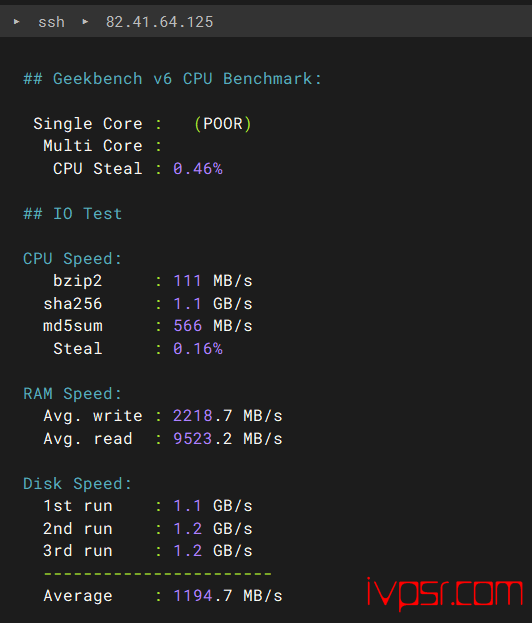Click the POOR rating text
This screenshot has height=623, width=532.
point(223,124)
